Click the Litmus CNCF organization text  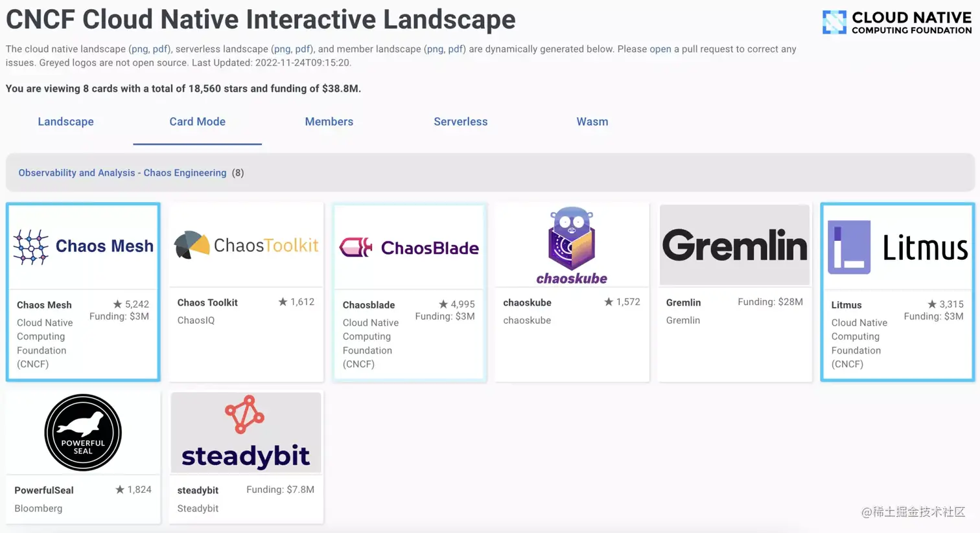[x=859, y=343]
